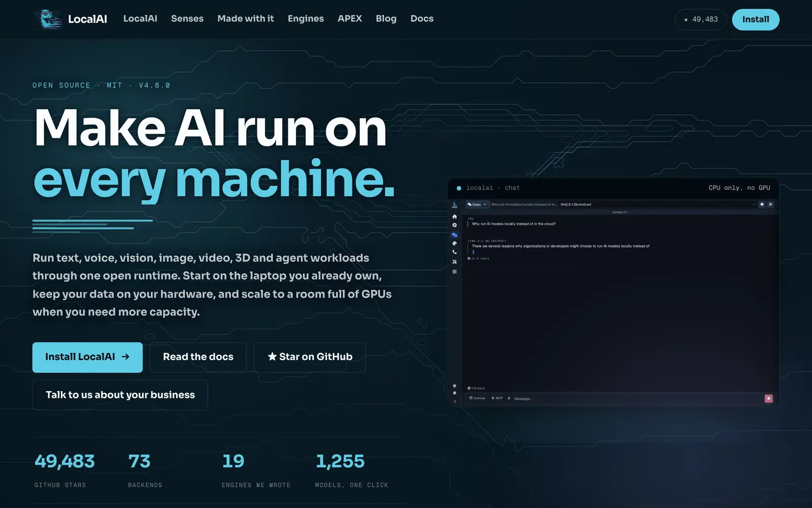Expand the demo sidebar with the chevron arrow
This screenshot has height=508, width=812.
[x=454, y=401]
